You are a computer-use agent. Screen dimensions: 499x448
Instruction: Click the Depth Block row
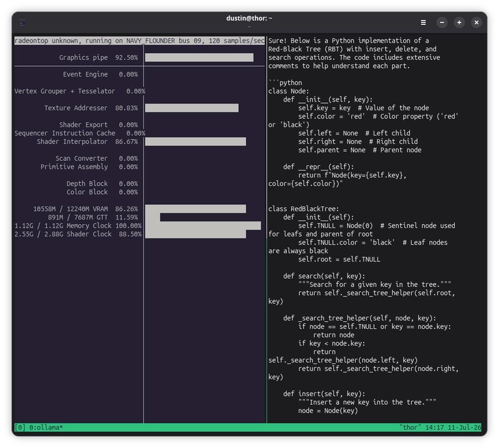pos(102,183)
